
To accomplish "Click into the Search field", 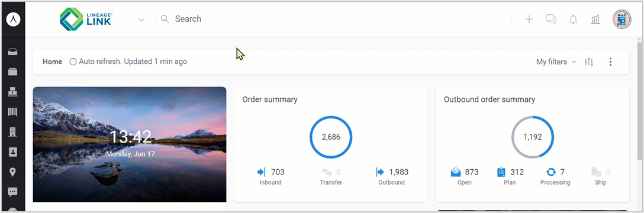I will pyautogui.click(x=333, y=20).
